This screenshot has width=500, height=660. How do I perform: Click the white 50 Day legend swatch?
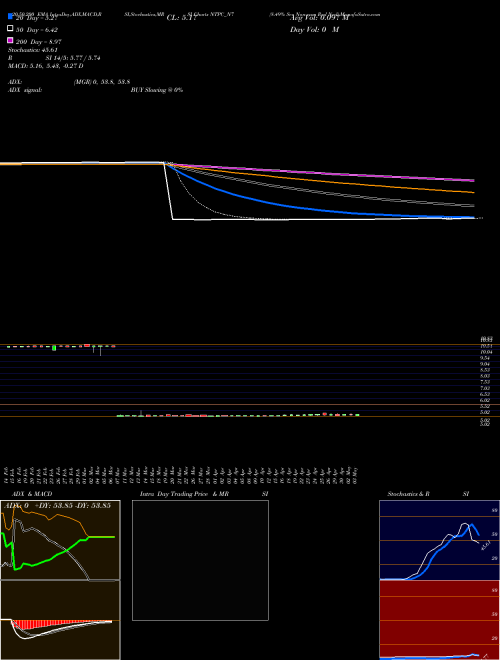(x=11, y=29)
